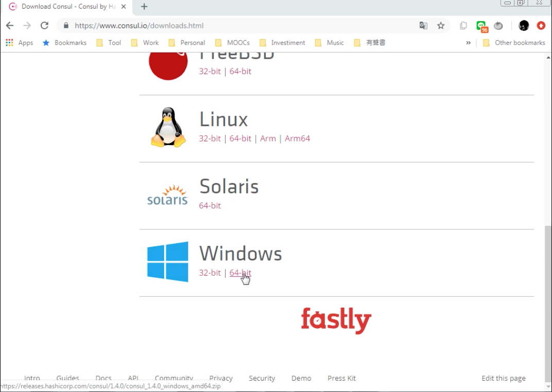Open the MOOCs bookmarks folder
Image resolution: width=552 pixels, height=392 pixels.
[232, 43]
